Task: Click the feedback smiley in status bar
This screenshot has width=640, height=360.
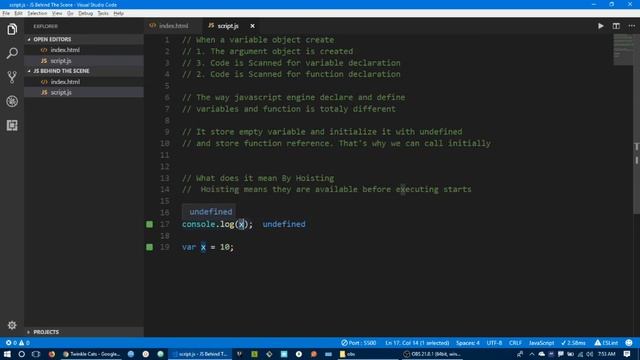Action: pyautogui.click(x=629, y=343)
